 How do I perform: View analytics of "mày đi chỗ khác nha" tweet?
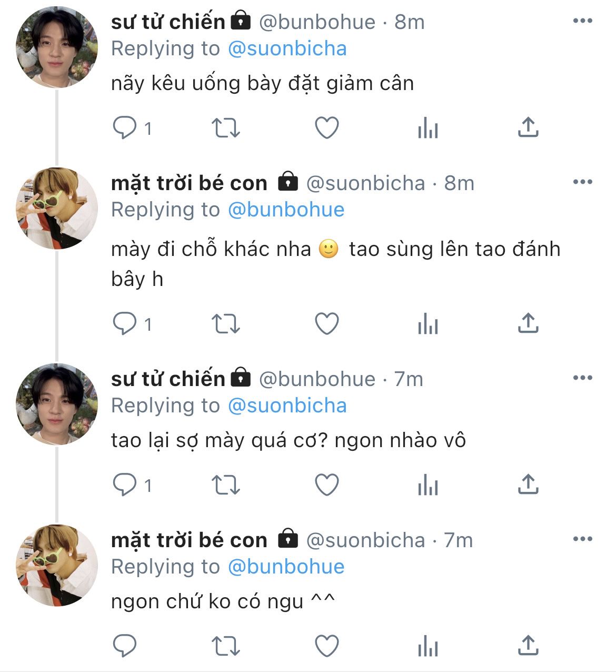click(x=428, y=323)
